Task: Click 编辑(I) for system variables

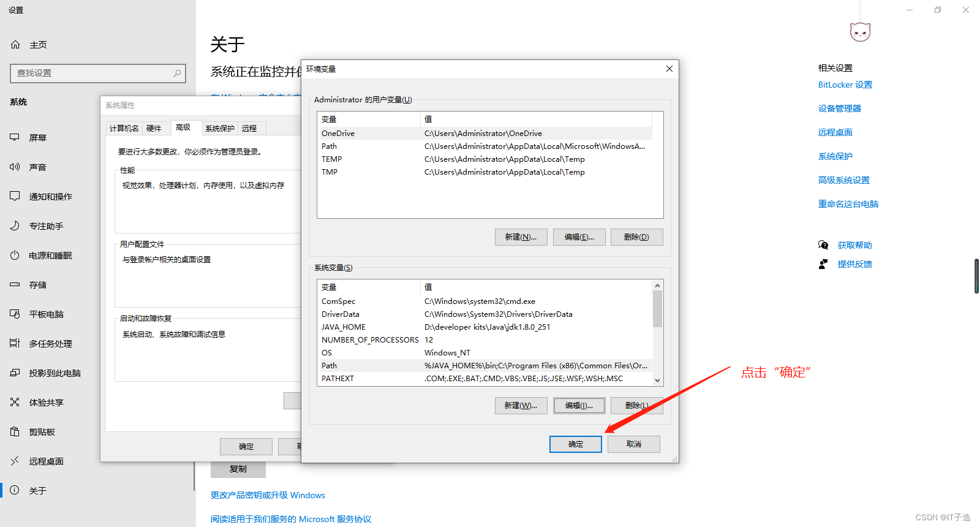Action: point(579,406)
